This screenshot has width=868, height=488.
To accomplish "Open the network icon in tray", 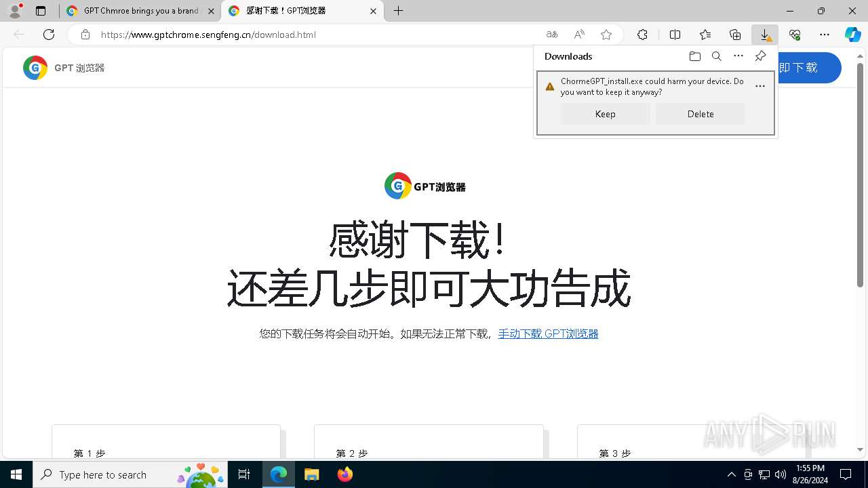I will click(x=764, y=474).
